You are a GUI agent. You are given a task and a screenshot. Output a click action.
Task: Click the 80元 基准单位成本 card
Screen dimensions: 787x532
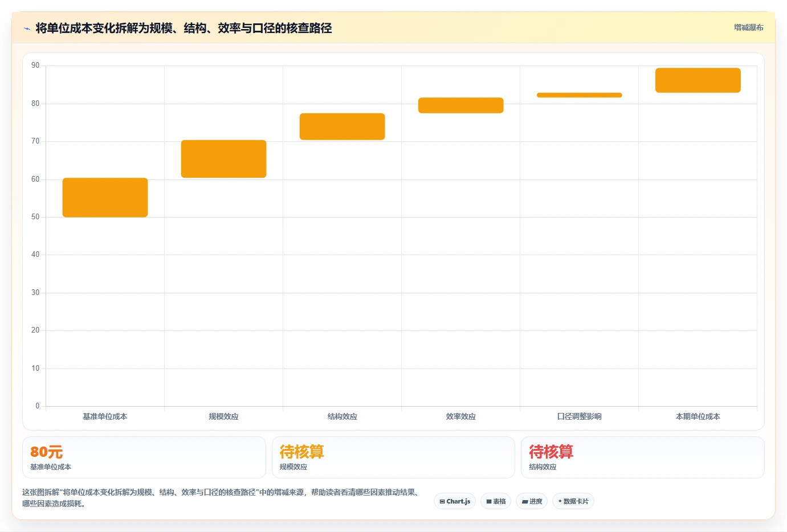point(144,457)
